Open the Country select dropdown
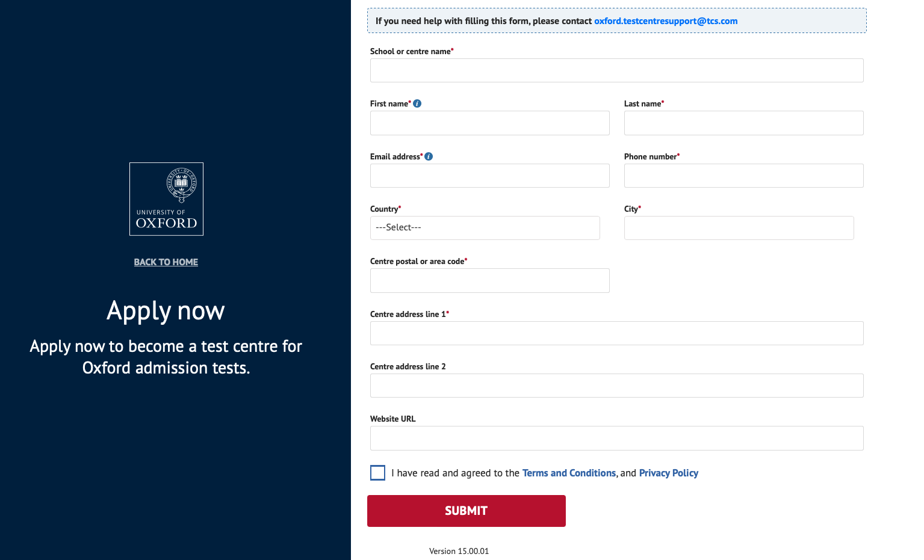Screen dimensions: 924x560 coord(485,228)
